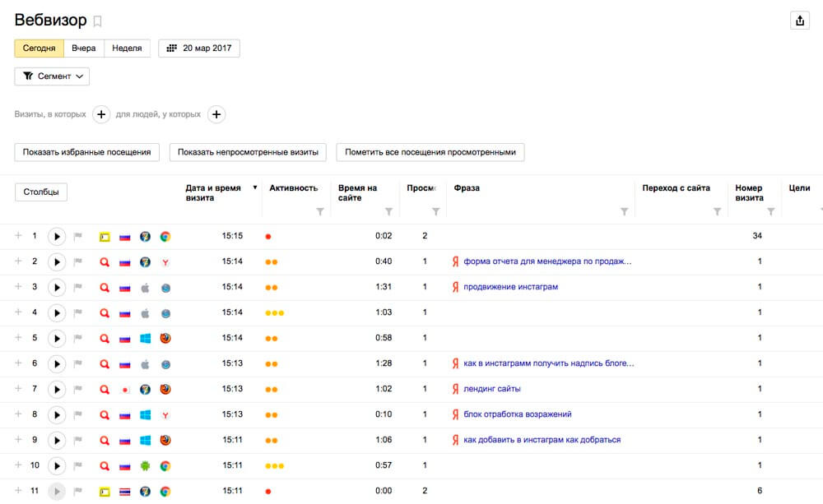Open filter for Время на сайте column
Viewport: 823px width, 504px height.
tap(389, 212)
